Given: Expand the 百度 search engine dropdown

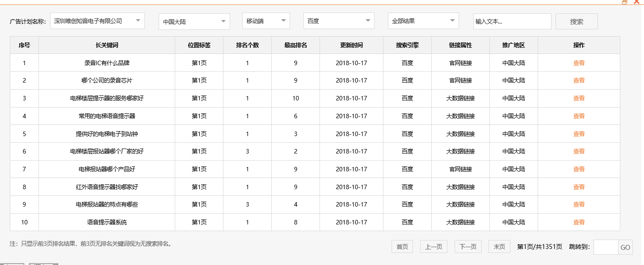Looking at the screenshot, I should pyautogui.click(x=338, y=21).
